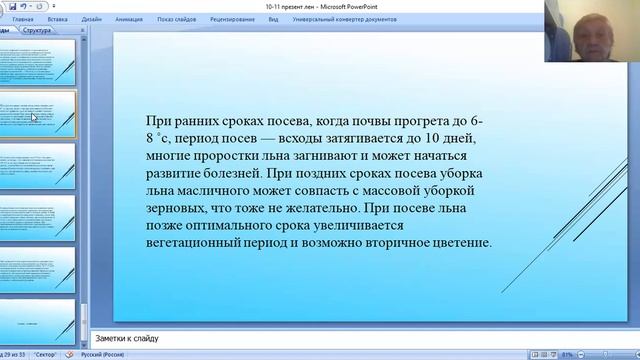Open the Рецензирование tab
The height and width of the screenshot is (360, 640).
232,19
